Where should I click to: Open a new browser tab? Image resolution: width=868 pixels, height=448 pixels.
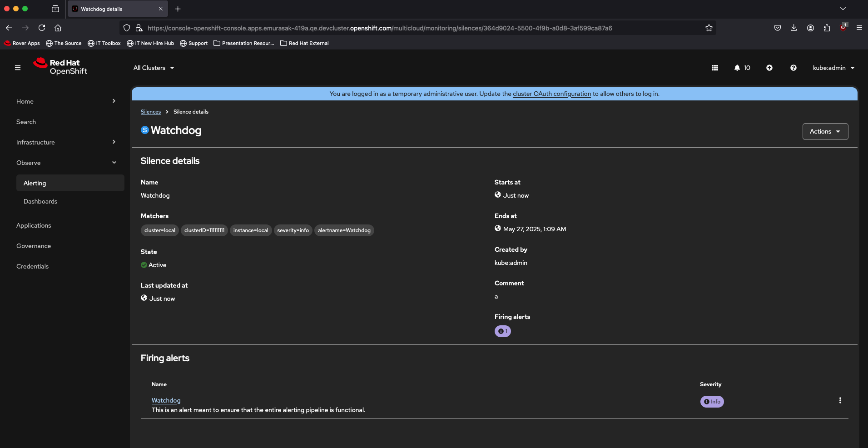coord(178,9)
